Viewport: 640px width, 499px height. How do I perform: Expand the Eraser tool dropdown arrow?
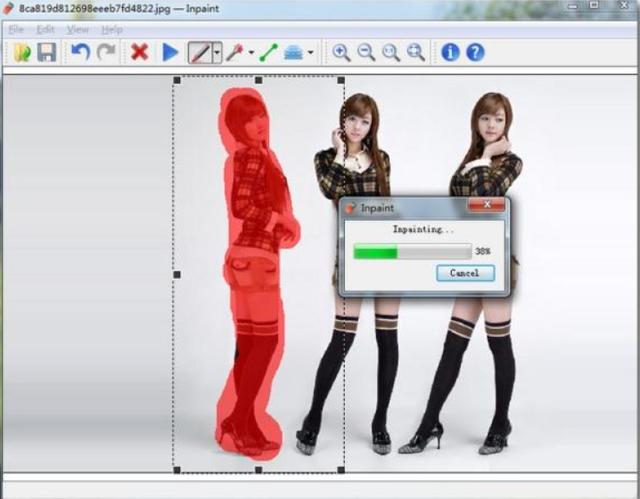(311, 53)
